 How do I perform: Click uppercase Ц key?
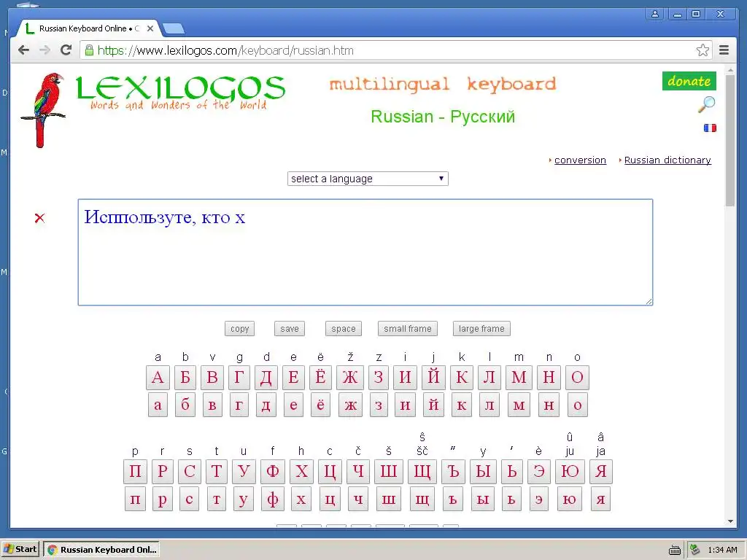pyautogui.click(x=330, y=472)
